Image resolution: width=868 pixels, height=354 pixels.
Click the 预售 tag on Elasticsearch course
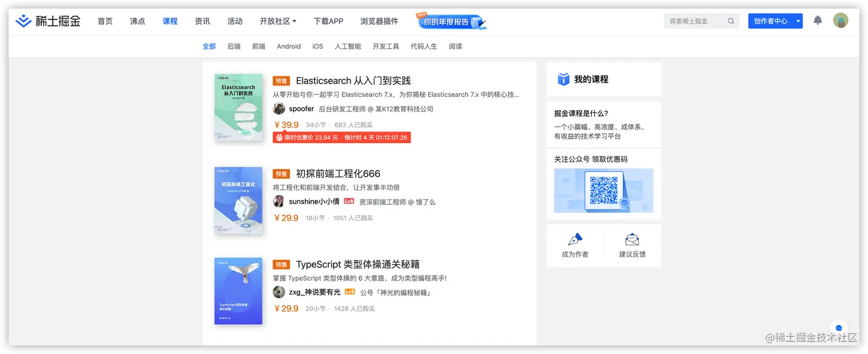[281, 81]
